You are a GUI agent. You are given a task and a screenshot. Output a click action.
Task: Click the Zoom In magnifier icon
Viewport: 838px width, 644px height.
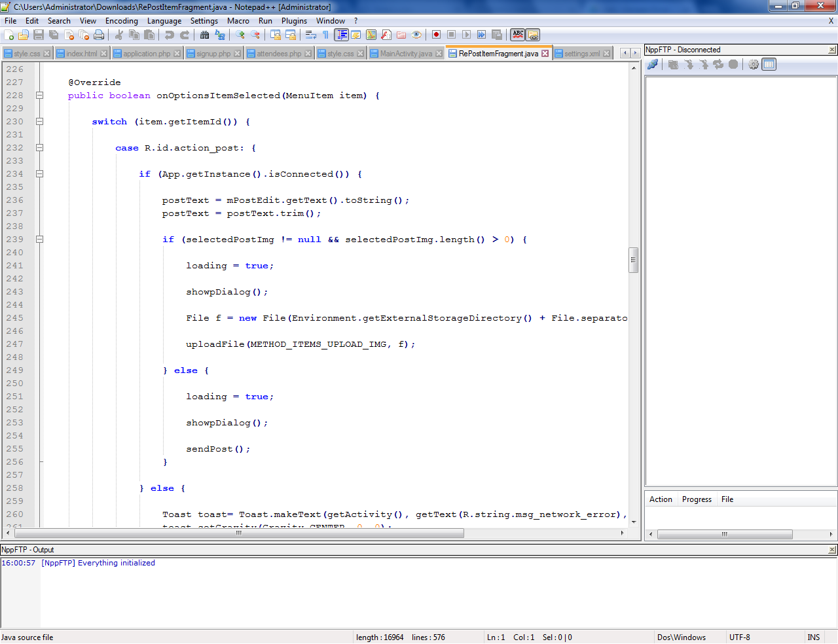(240, 35)
